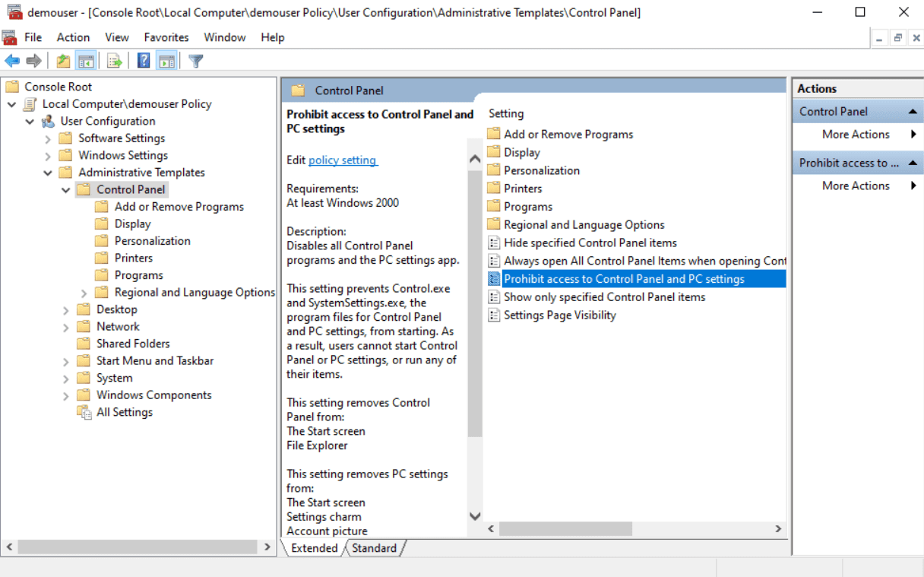Click the blue Back arrow toolbar button
This screenshot has height=577, width=924.
click(12, 62)
